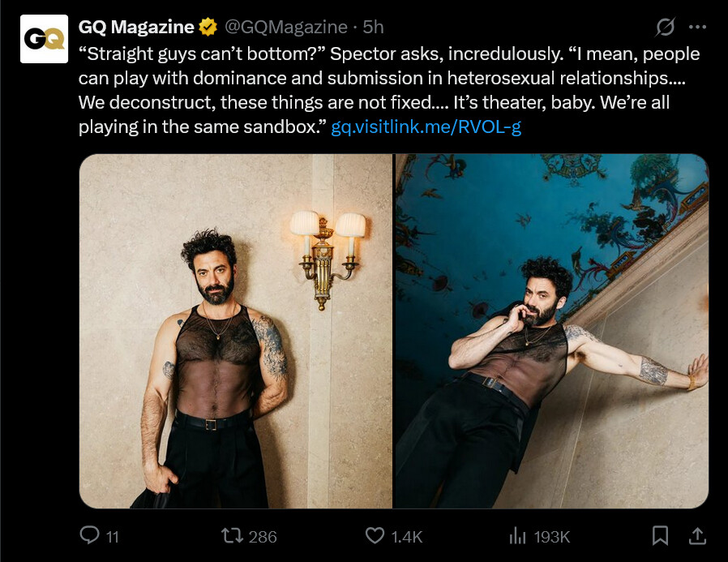The image size is (728, 562).
Task: Click the 286 repost count
Action: click(x=263, y=537)
